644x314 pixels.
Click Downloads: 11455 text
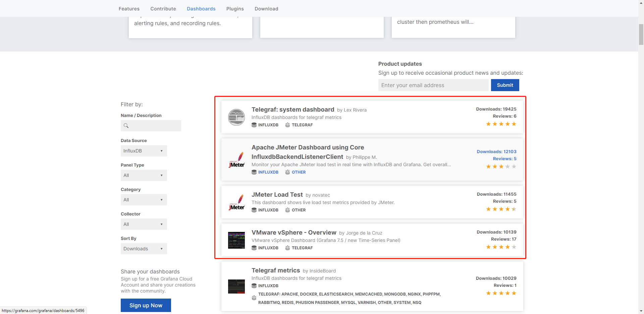click(x=496, y=194)
